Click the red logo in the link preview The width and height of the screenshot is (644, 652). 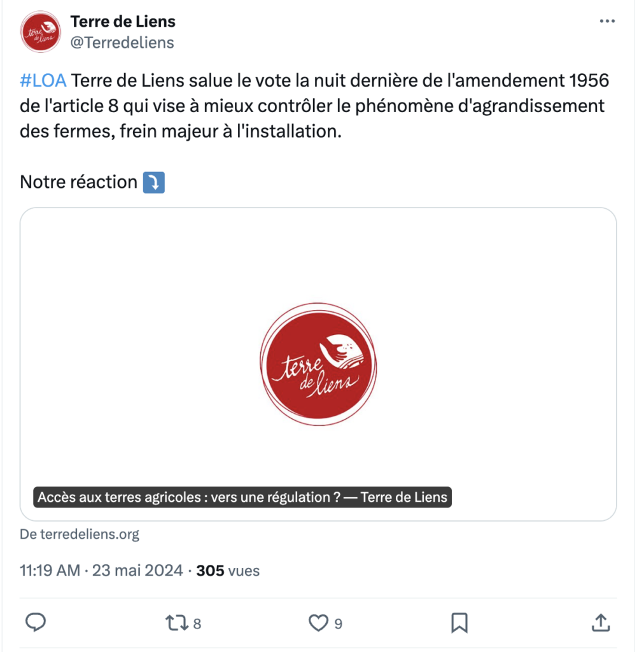[318, 364]
